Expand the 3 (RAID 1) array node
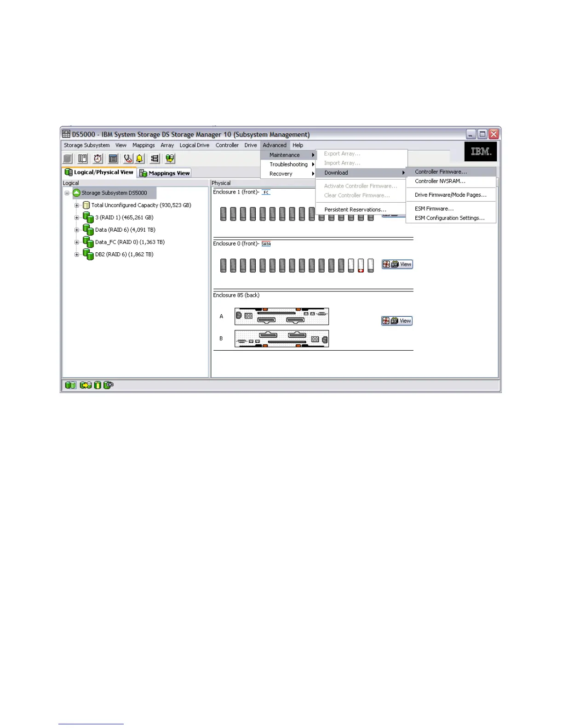The image size is (563, 728). pyautogui.click(x=77, y=217)
